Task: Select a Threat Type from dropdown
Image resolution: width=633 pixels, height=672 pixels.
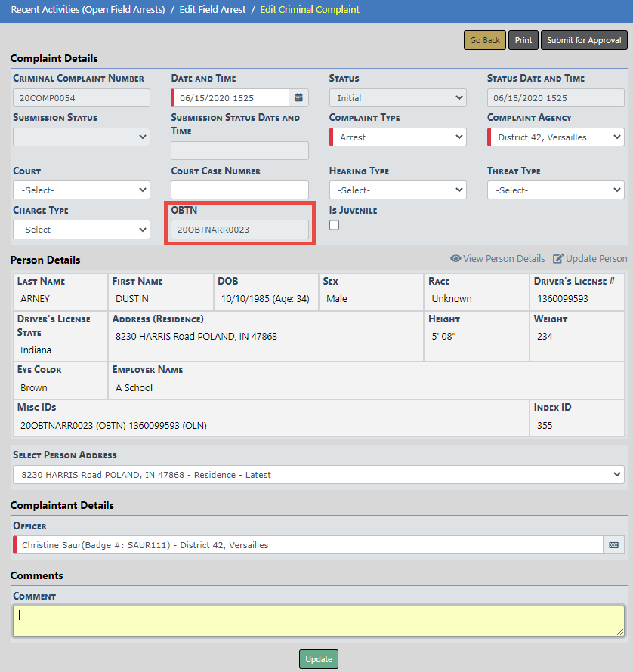Action: [x=555, y=190]
